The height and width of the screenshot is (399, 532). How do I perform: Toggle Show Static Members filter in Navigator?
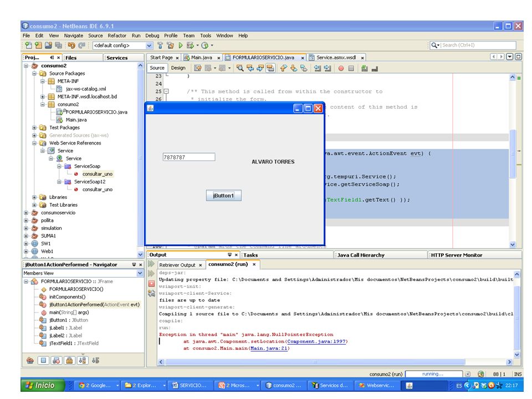click(57, 360)
